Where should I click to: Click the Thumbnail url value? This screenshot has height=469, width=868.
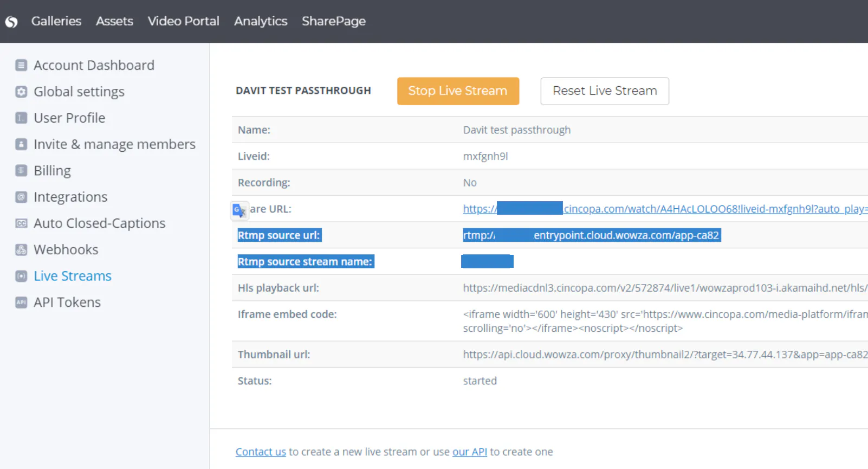[665, 355]
